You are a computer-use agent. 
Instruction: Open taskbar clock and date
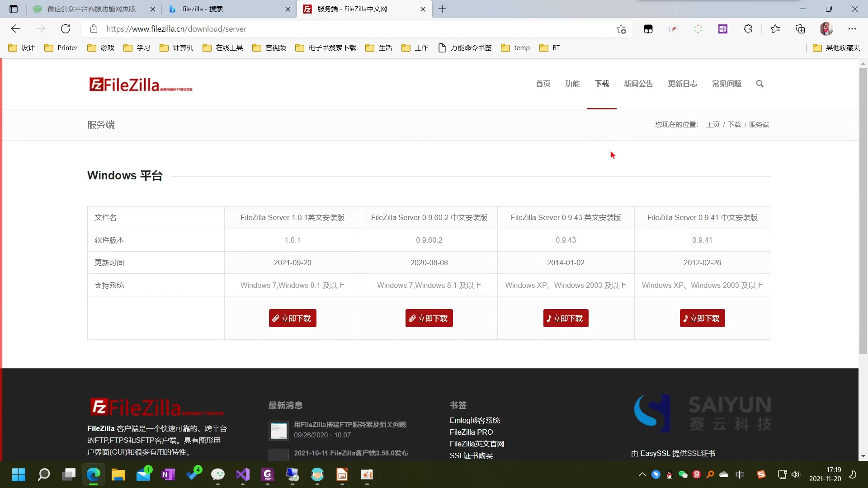click(825, 474)
